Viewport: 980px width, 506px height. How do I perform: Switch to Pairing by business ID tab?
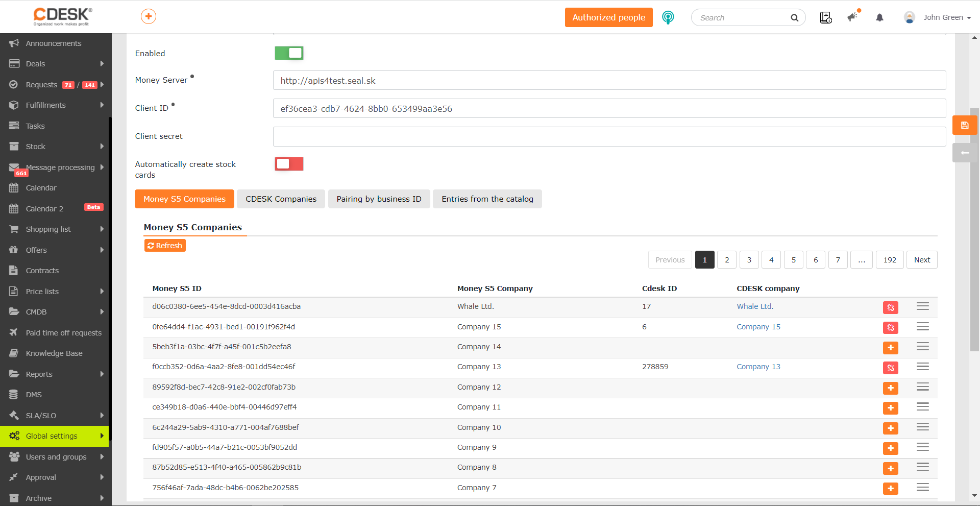[x=379, y=199]
